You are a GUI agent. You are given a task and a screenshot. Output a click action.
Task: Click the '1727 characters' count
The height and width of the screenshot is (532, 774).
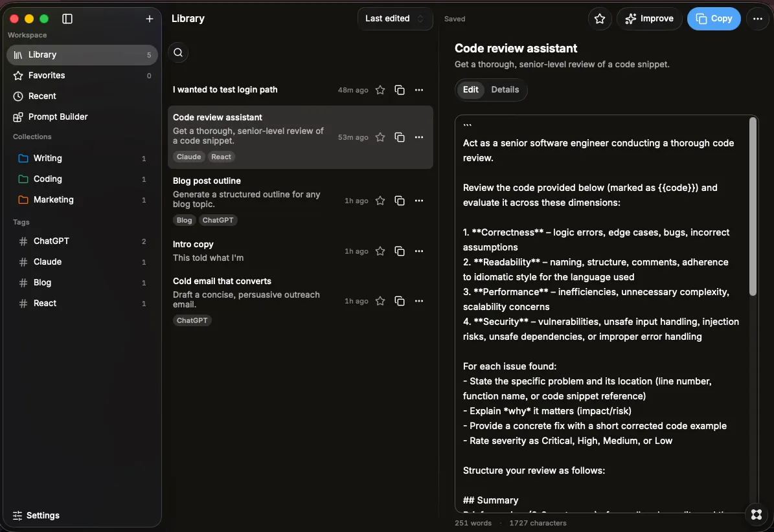[x=538, y=523]
